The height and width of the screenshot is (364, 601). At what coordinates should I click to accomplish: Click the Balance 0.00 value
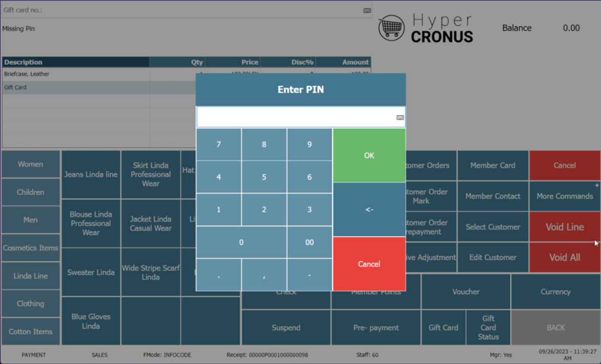pyautogui.click(x=571, y=28)
